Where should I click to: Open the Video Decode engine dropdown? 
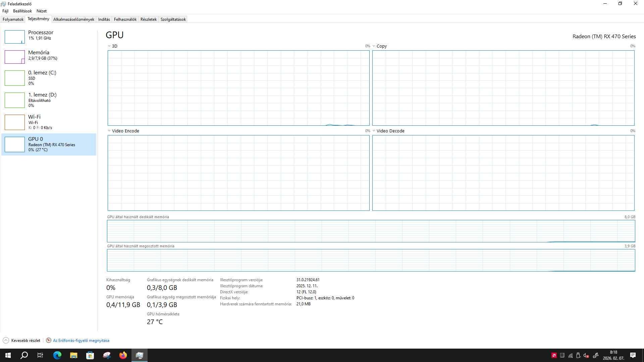pyautogui.click(x=374, y=131)
